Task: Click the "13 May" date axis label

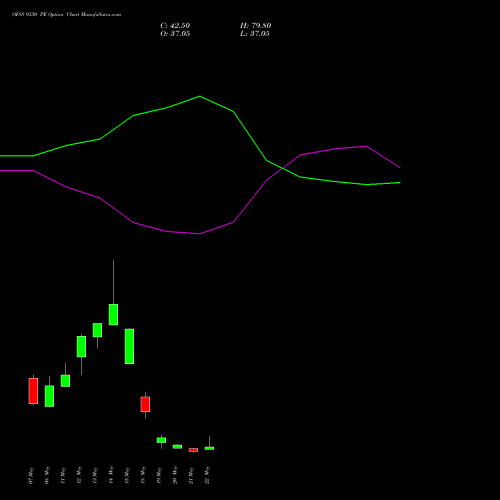Action: pos(95,476)
